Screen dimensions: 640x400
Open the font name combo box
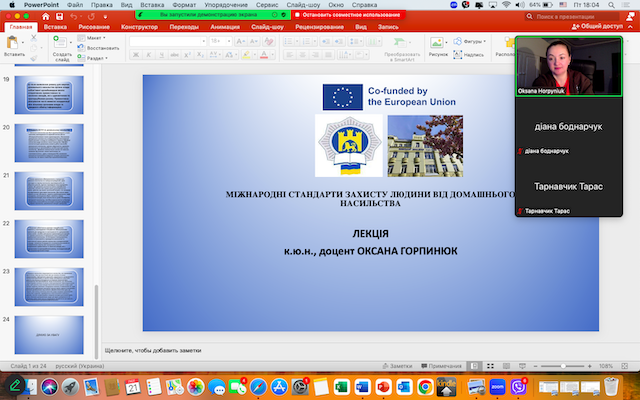168,41
